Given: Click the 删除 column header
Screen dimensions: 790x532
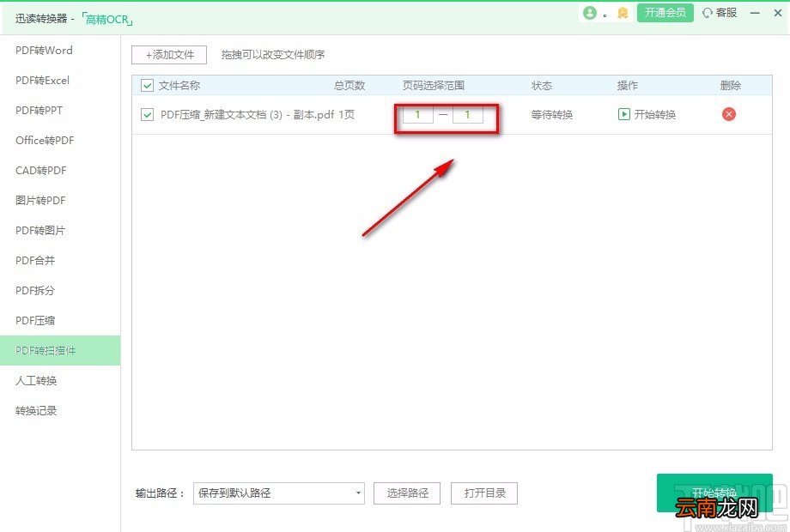Looking at the screenshot, I should (731, 86).
